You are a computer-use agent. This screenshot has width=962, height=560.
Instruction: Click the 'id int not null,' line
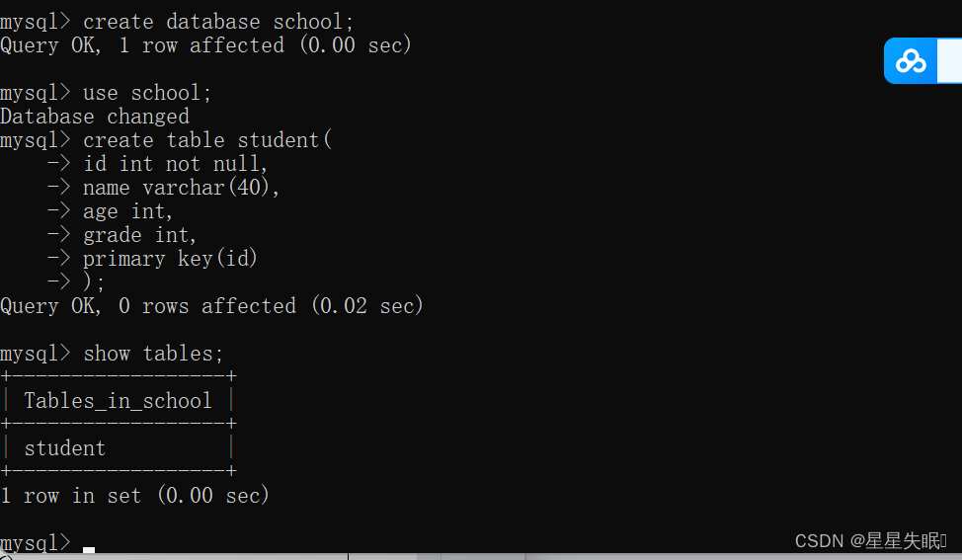click(176, 164)
